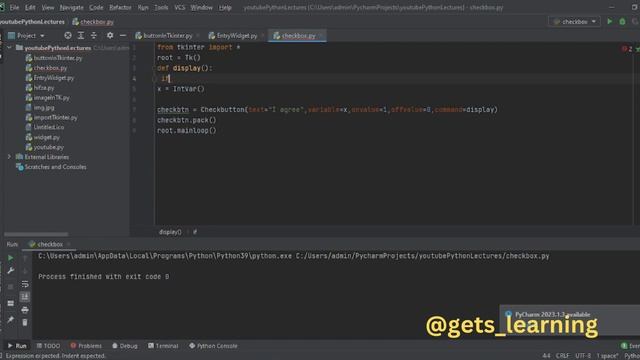This screenshot has width=640, height=360.
Task: Expand the External Libraries node
Action: [x=9, y=157]
